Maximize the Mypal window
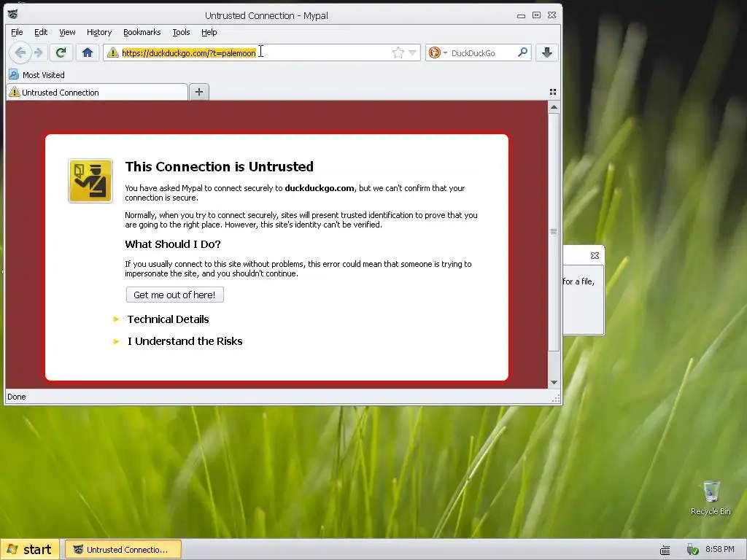 pos(536,15)
